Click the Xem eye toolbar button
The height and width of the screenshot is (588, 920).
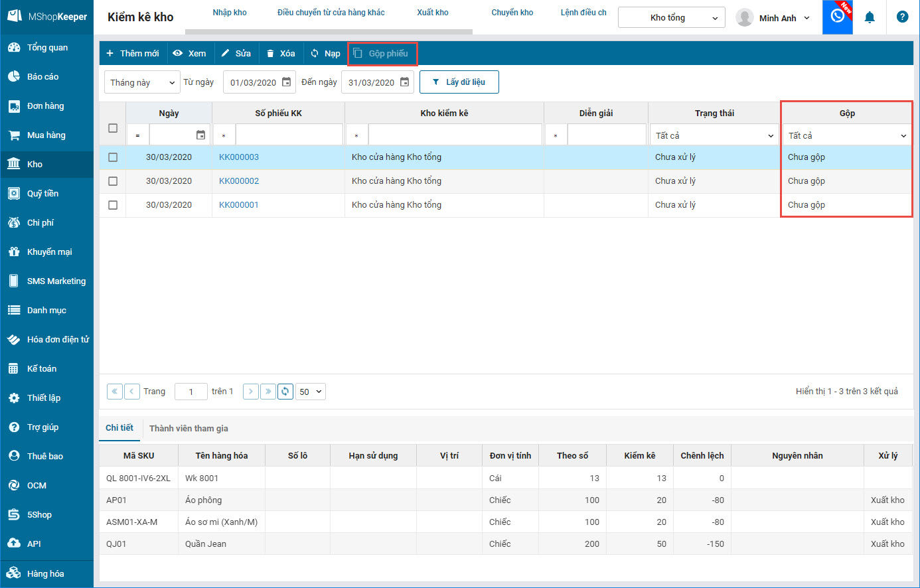189,53
